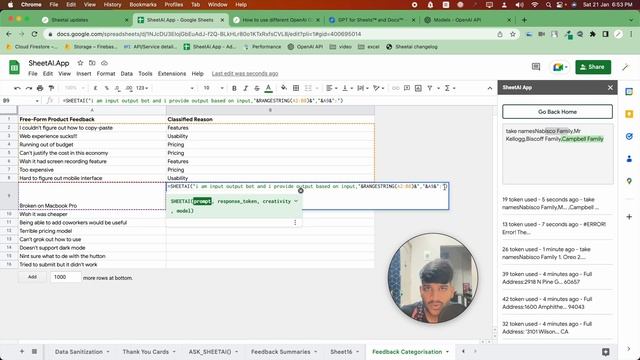Image resolution: width=640 pixels, height=360 pixels.
Task: Click the Explore button at bottom right
Action: click(x=606, y=352)
